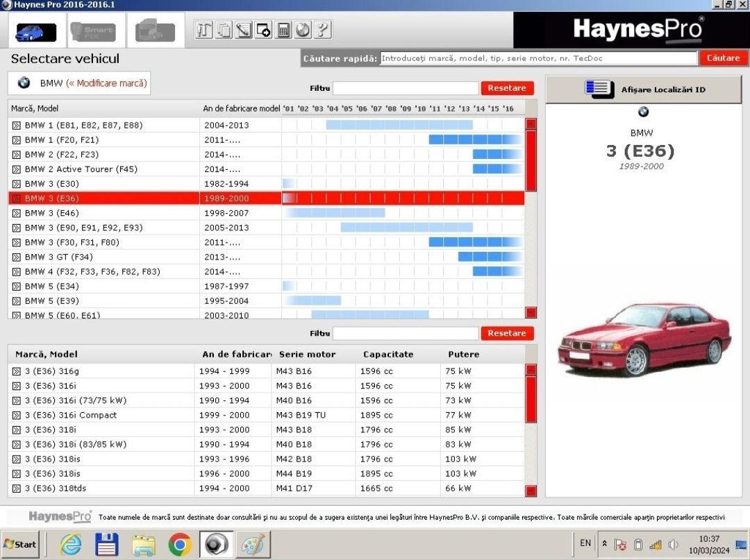Click the HaynesPro hex nut taskbar icon
The image size is (750, 560).
pos(216,544)
